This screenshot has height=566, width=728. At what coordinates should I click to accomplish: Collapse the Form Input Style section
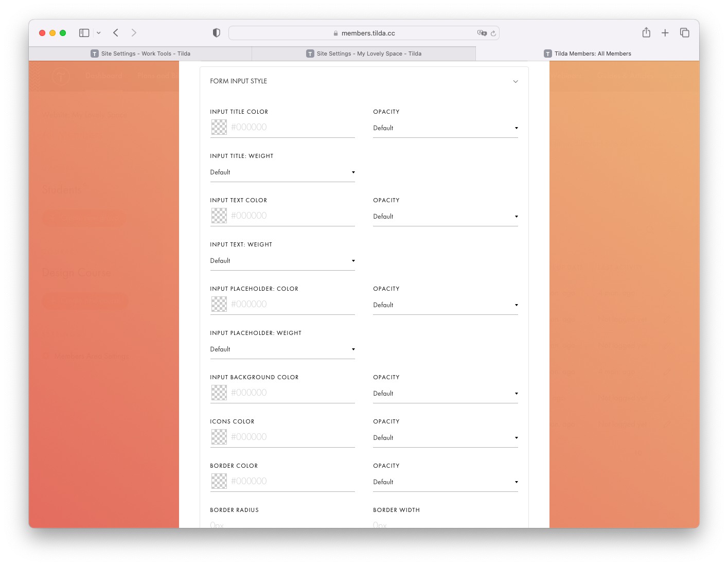[516, 81]
